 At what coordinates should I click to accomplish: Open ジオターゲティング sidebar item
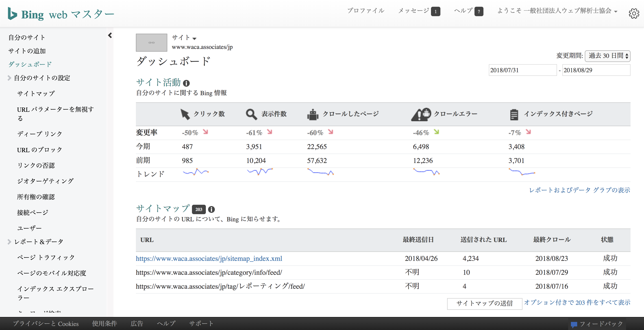pyautogui.click(x=45, y=181)
